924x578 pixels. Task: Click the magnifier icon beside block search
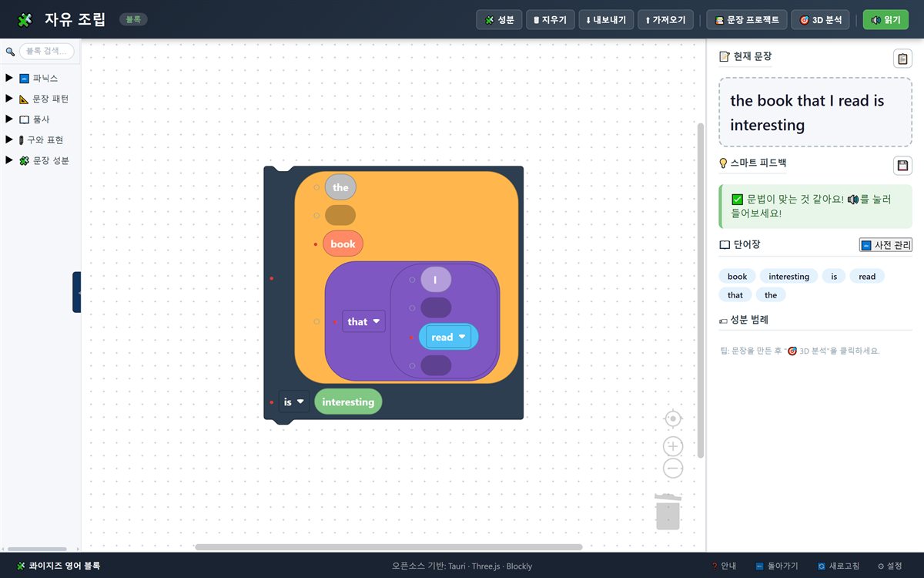click(10, 52)
